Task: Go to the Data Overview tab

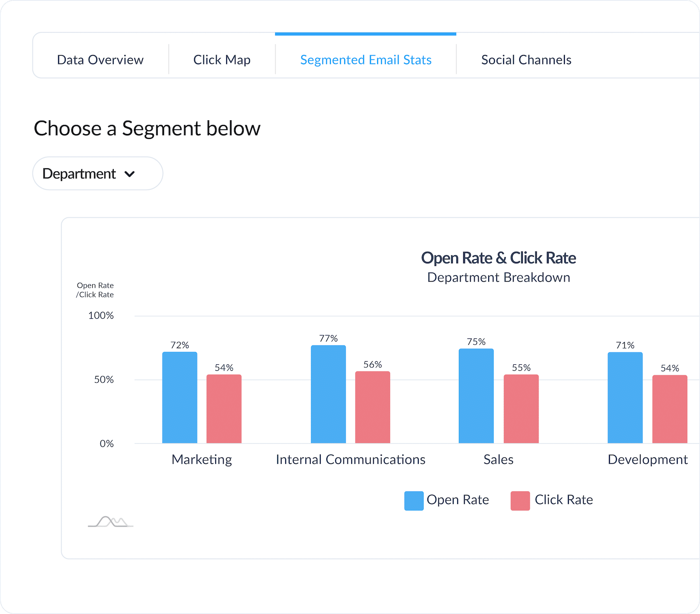Action: [x=100, y=59]
